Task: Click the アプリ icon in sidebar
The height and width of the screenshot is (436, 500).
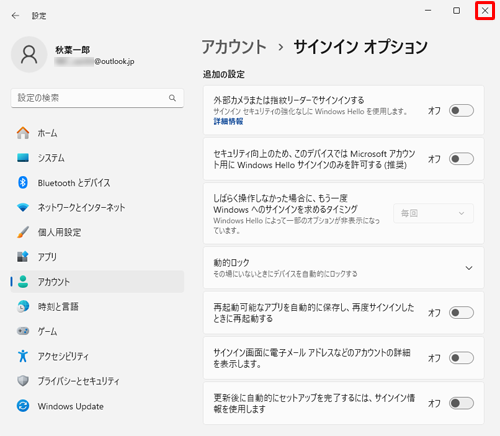Action: (x=23, y=257)
